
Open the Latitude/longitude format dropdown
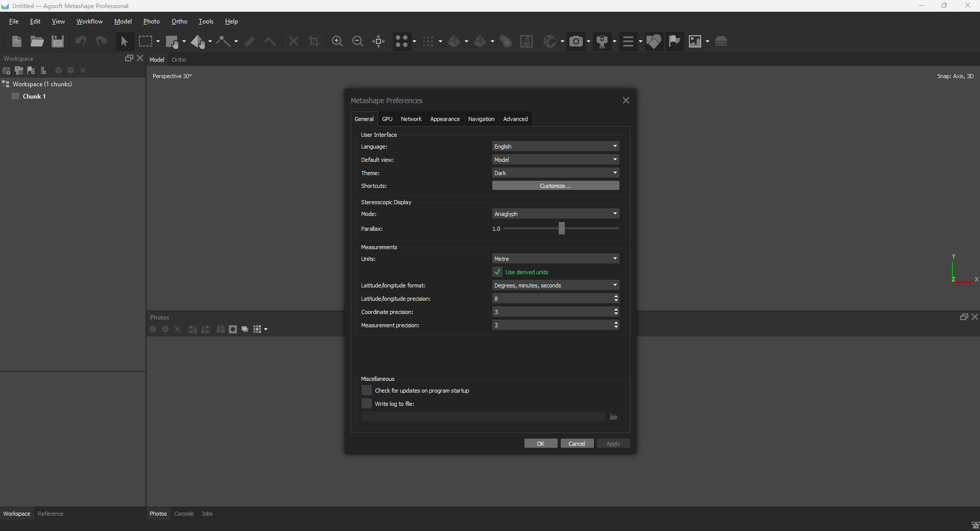tap(556, 285)
